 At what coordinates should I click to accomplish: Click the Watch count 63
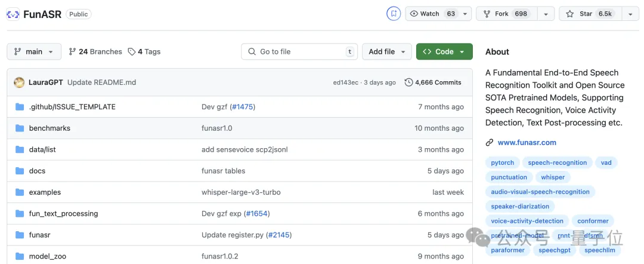[x=451, y=14]
